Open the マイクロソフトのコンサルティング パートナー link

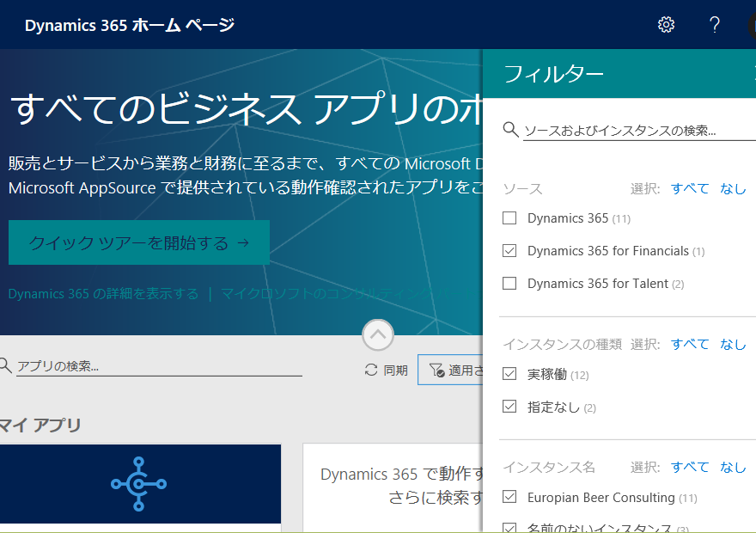tap(351, 294)
